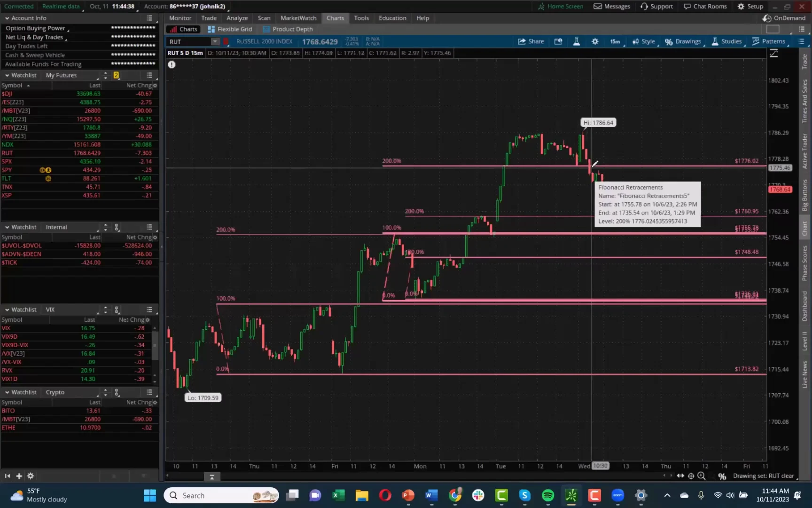
Task: Click the yellow 2 color link tag
Action: click(x=116, y=75)
